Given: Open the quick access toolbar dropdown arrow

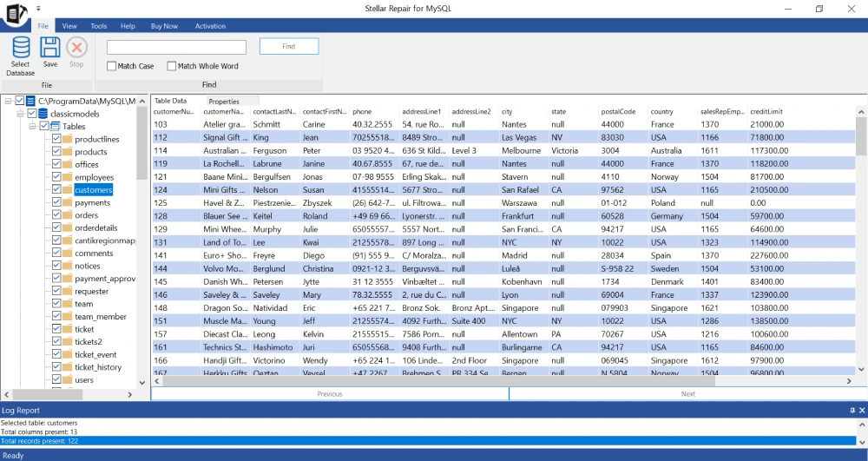Looking at the screenshot, I should click(38, 9).
